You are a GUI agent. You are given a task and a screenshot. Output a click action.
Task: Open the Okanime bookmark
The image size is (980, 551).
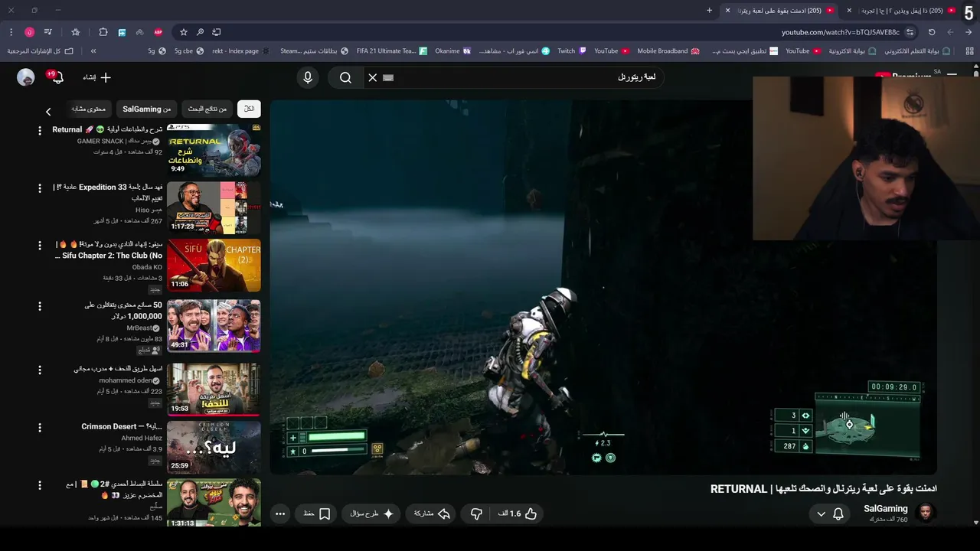[x=452, y=51]
